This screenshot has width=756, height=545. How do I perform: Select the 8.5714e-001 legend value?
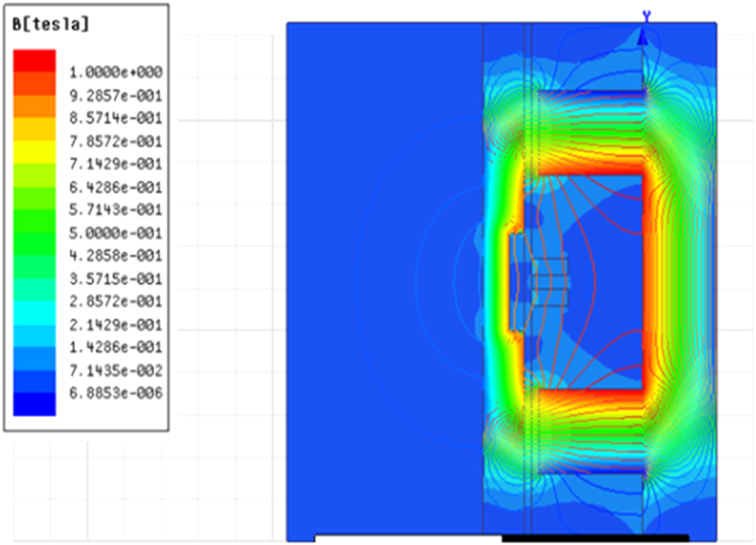tap(116, 118)
